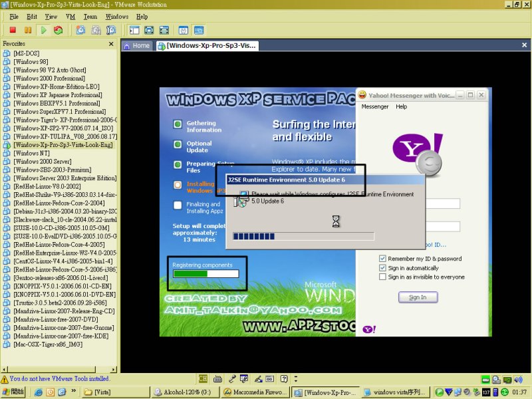Click the orange Suspend toolbar button
This screenshot has width=532, height=399.
coord(28,30)
